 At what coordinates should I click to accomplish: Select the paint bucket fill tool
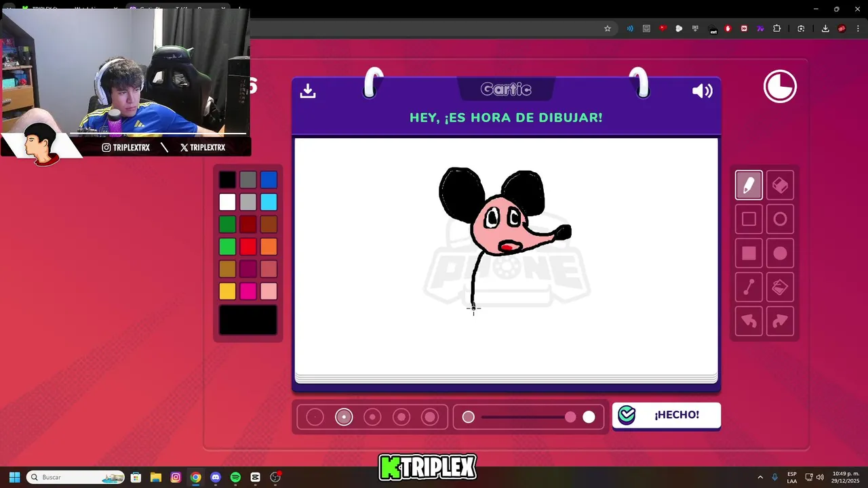[x=780, y=287]
